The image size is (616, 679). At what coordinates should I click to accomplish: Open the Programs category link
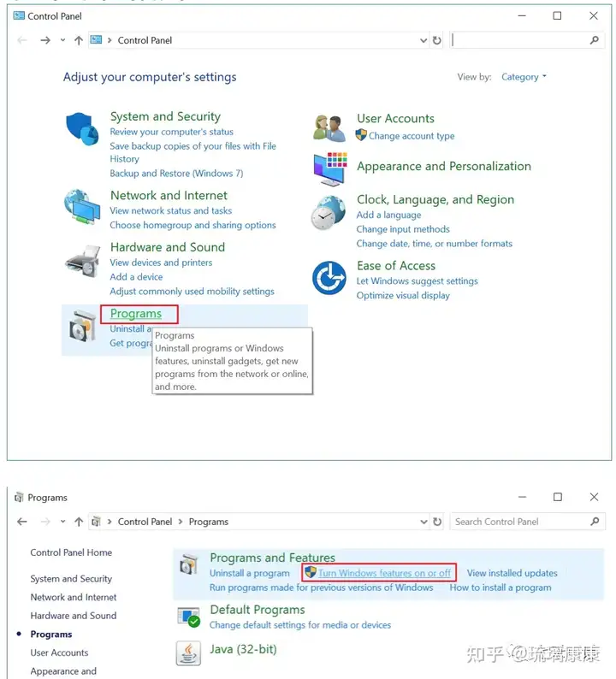135,314
